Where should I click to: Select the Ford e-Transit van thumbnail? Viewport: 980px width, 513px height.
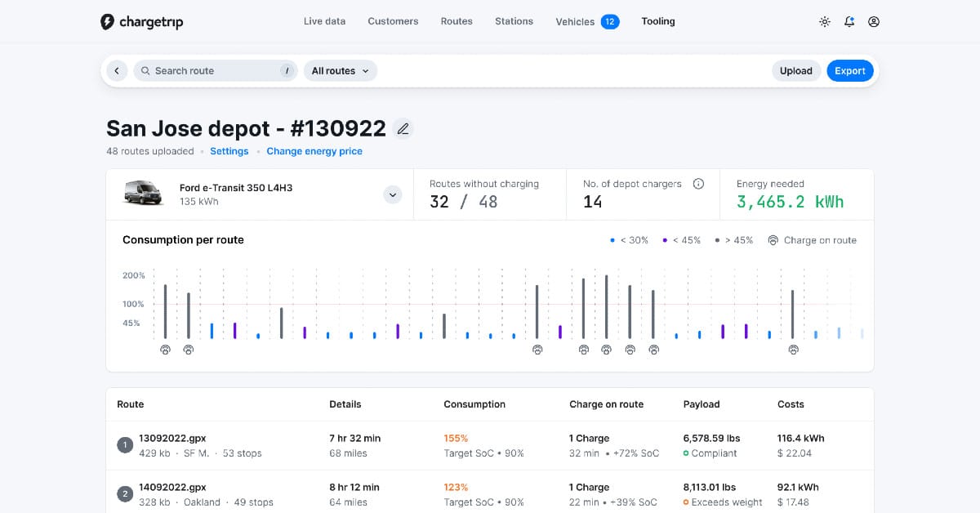[143, 194]
